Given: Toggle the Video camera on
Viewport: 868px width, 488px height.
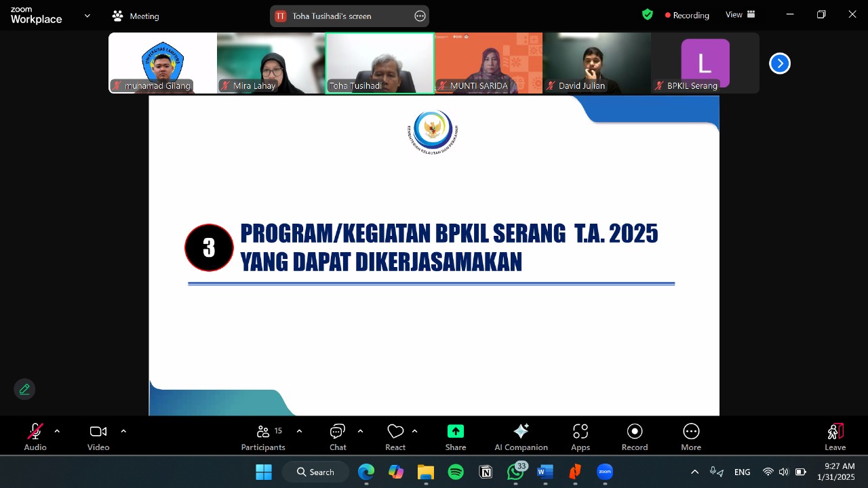Looking at the screenshot, I should [98, 437].
